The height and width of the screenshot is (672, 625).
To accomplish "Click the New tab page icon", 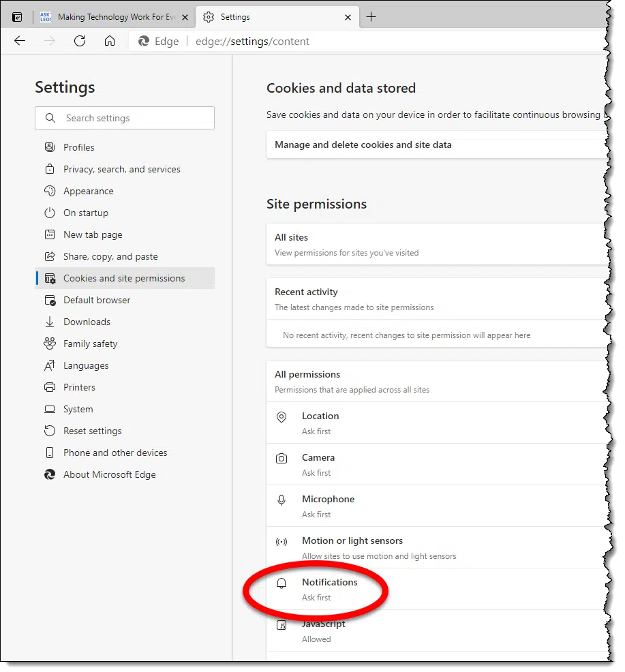I will pos(50,234).
